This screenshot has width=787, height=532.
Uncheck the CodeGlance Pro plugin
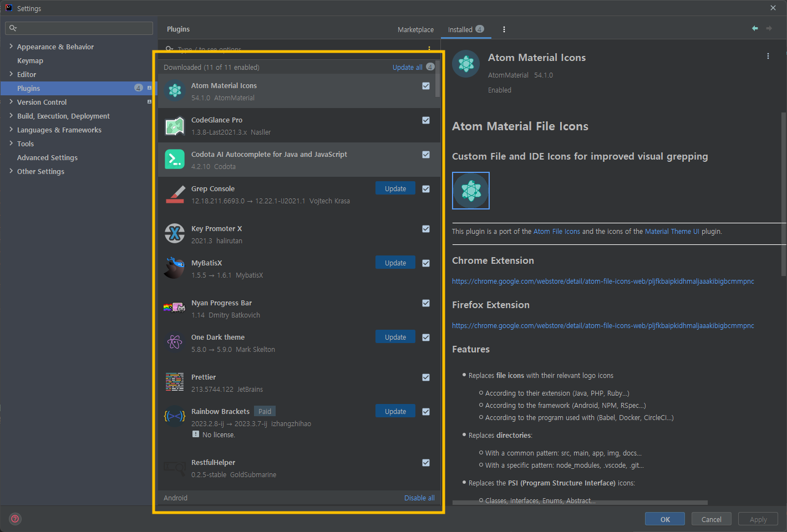[x=426, y=120]
